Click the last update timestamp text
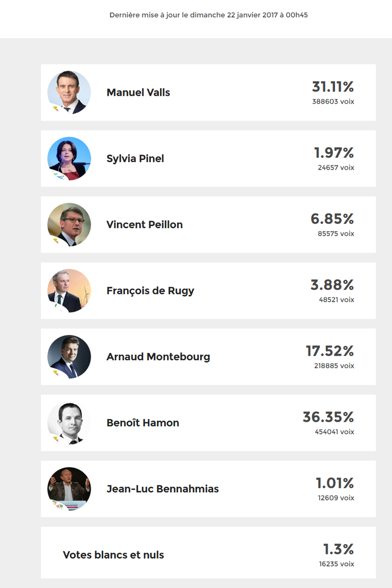This screenshot has height=588, width=392. 209,15
